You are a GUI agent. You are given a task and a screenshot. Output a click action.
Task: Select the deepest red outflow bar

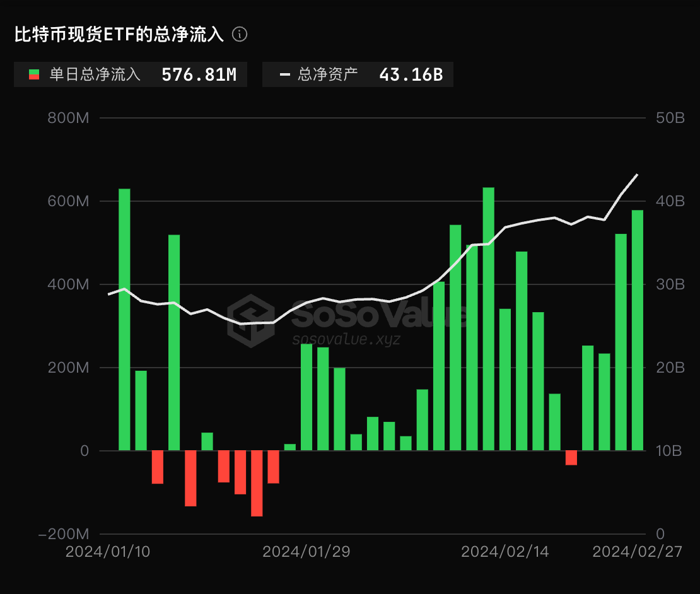[x=257, y=483]
